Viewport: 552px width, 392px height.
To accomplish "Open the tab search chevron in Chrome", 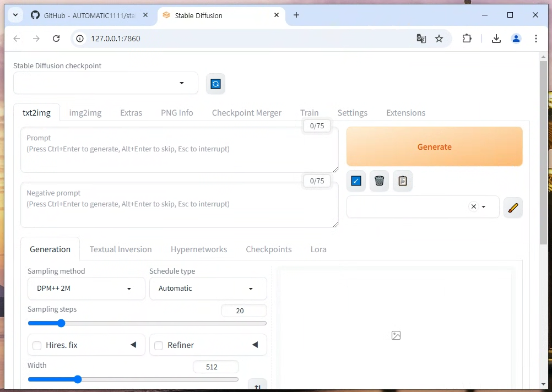I will [15, 15].
